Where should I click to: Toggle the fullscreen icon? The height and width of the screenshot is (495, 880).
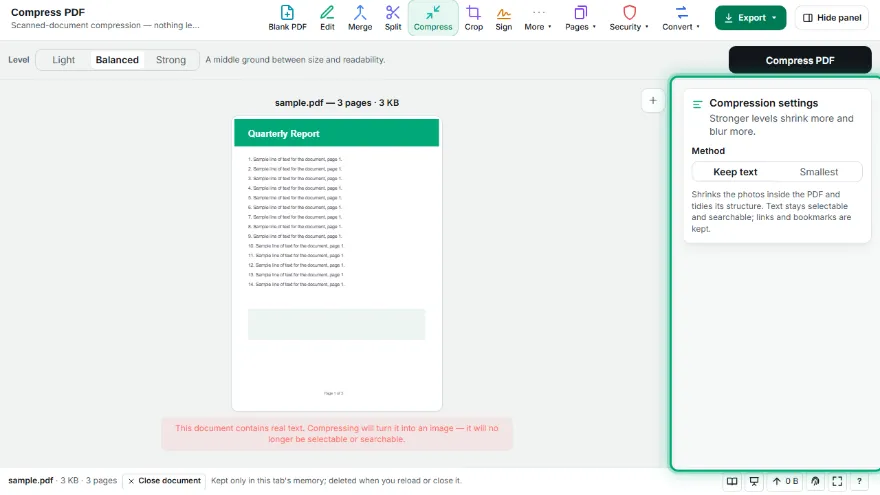tap(837, 482)
